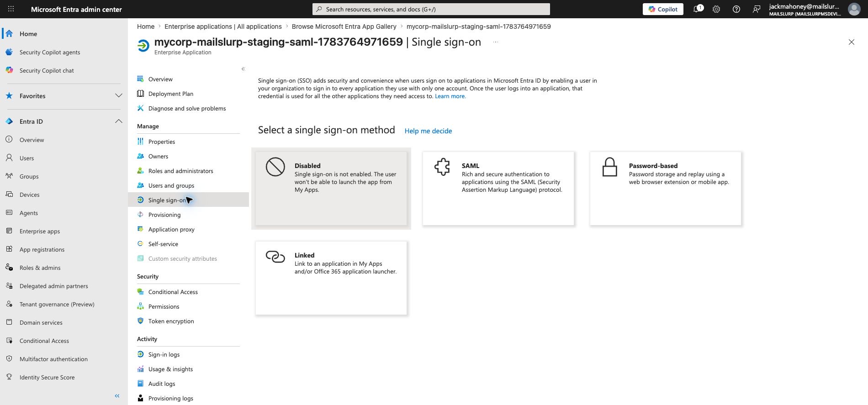Collapse the application menu pane chevron
Screen dimensions: 868x405
click(243, 69)
